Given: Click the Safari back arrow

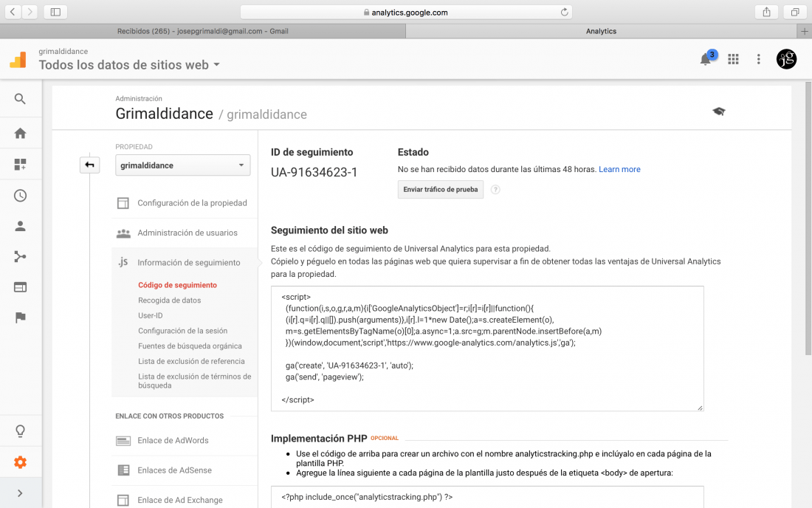Looking at the screenshot, I should (13, 12).
